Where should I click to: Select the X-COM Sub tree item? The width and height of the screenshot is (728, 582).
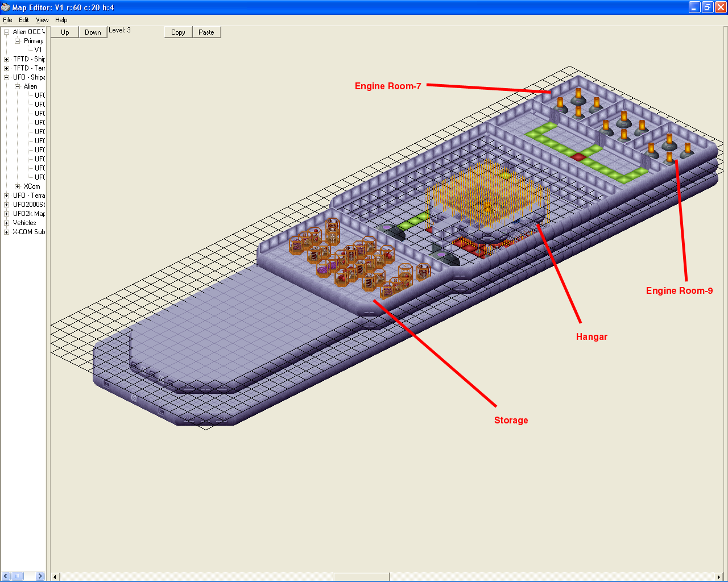tap(29, 232)
